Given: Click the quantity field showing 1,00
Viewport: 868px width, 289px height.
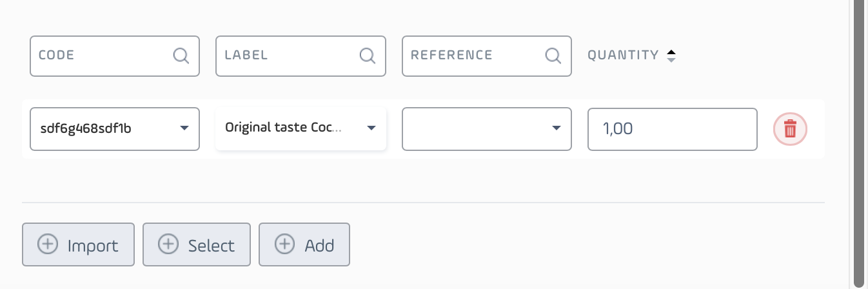Looking at the screenshot, I should point(673,129).
